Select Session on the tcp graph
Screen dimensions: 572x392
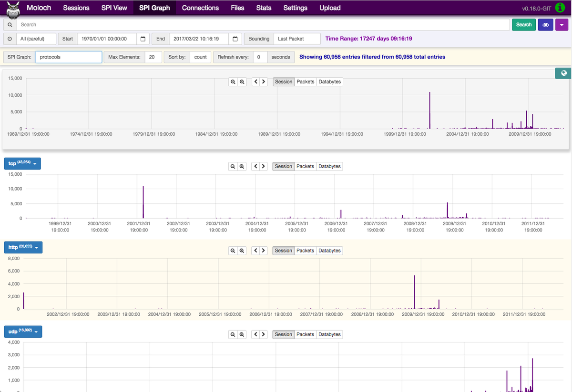(x=283, y=167)
